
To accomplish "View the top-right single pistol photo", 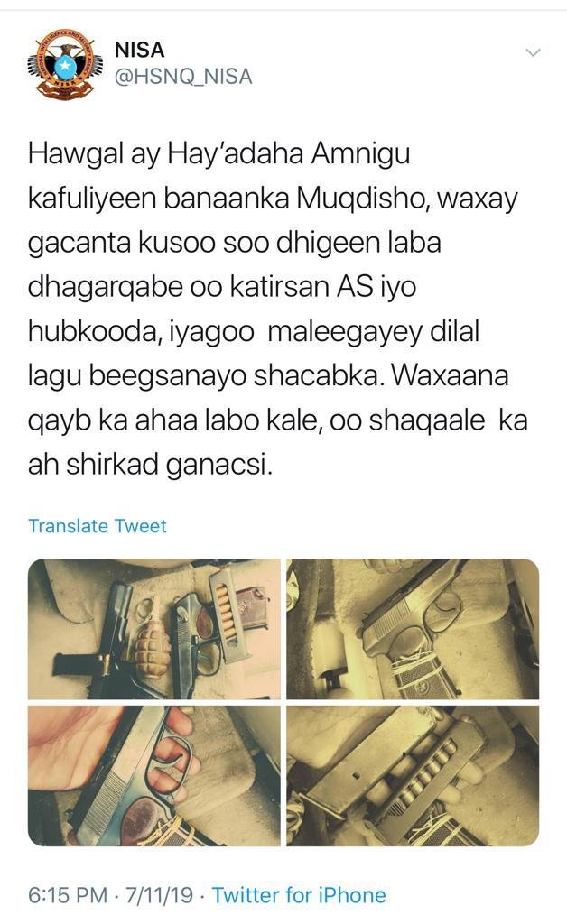I will 413,629.
